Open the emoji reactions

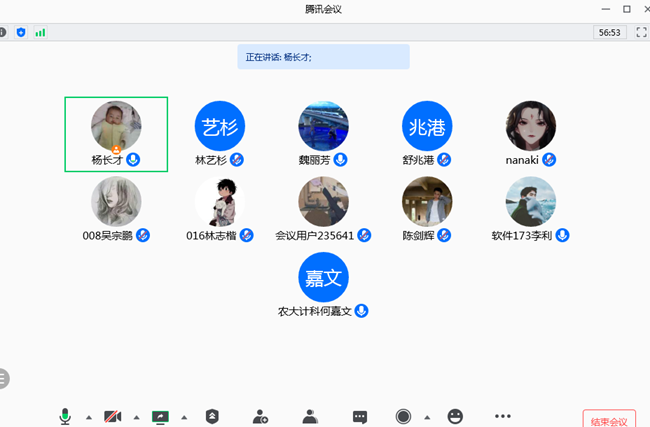455,416
